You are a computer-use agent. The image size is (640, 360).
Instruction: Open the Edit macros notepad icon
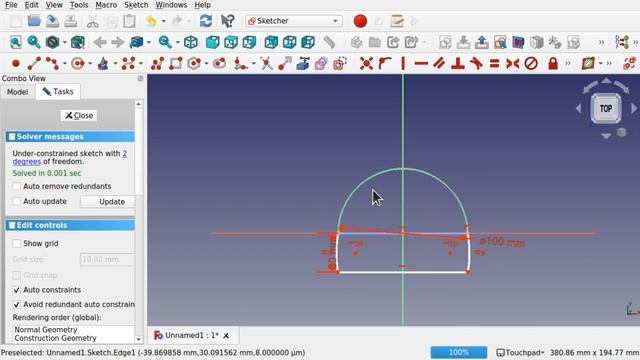tap(397, 21)
